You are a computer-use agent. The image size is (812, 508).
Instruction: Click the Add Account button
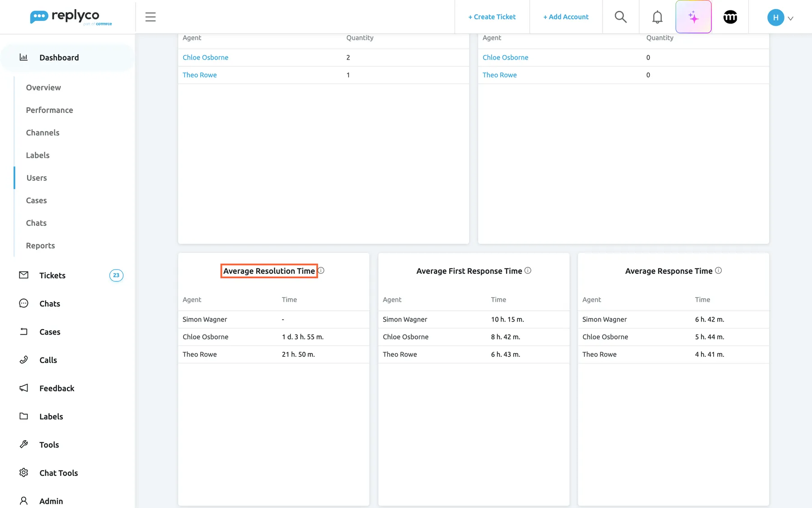[x=566, y=17]
